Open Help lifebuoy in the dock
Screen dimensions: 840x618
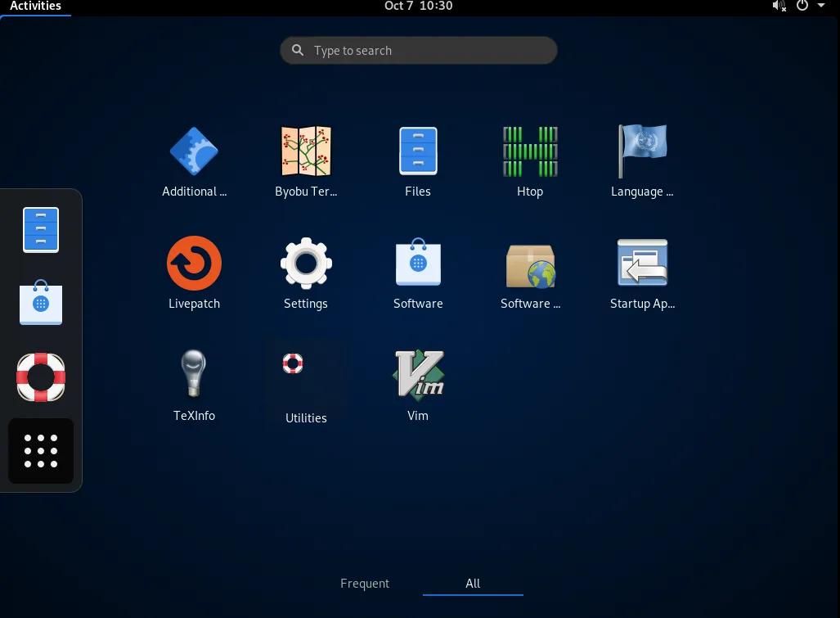(x=41, y=377)
